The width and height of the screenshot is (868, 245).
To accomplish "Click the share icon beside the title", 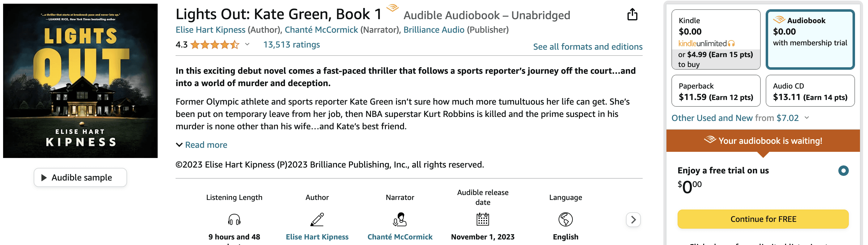I will pos(632,15).
